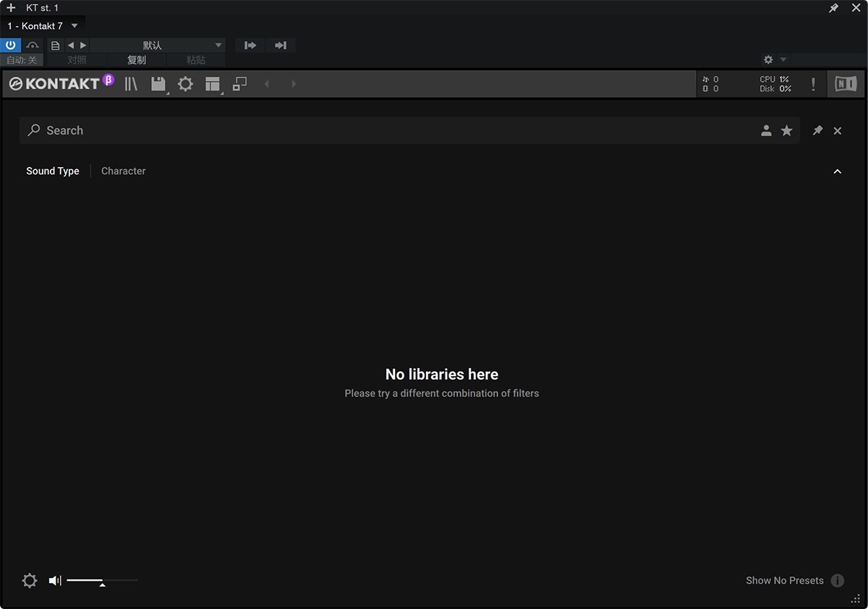The image size is (868, 609).
Task: Close the browser with the X icon
Action: tap(837, 130)
